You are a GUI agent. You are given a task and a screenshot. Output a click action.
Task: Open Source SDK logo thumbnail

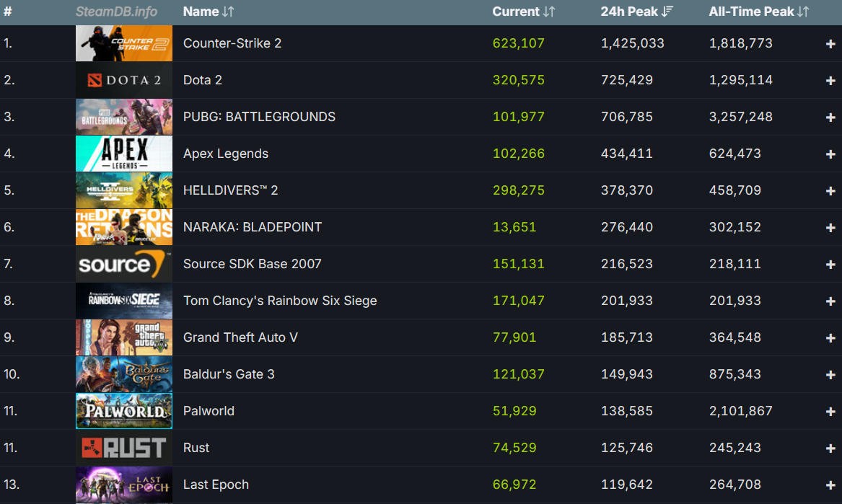124,264
